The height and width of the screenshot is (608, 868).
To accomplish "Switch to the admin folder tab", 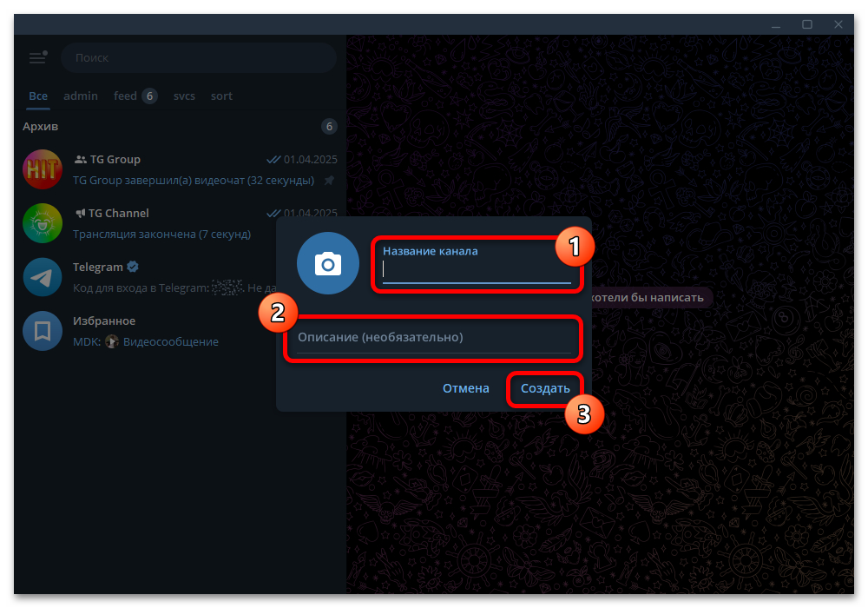I will [81, 96].
